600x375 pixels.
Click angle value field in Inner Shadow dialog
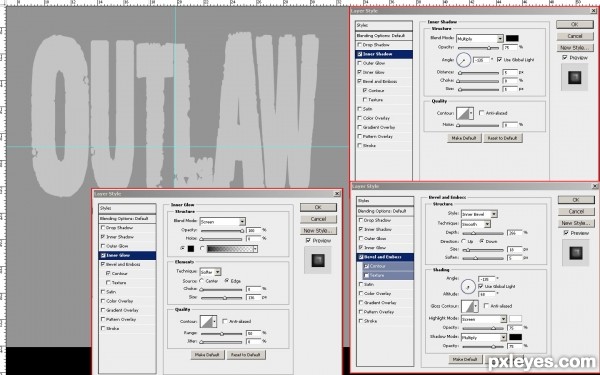(482, 60)
